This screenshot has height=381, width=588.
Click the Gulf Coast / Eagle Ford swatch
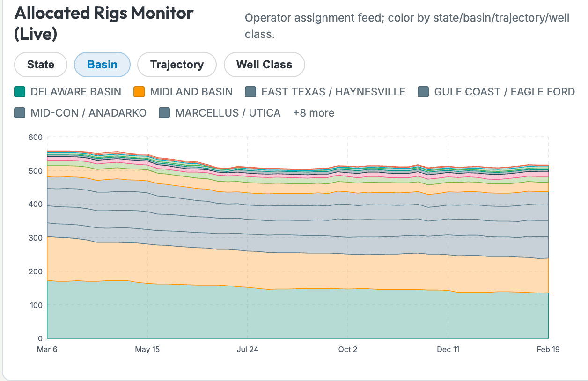(x=423, y=92)
